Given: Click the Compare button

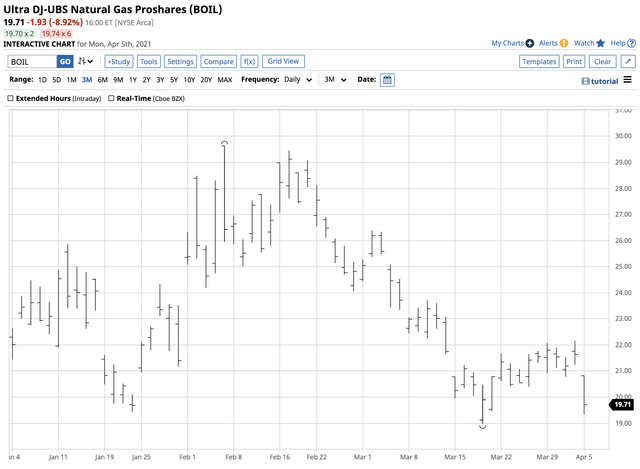Looking at the screenshot, I should (x=219, y=62).
